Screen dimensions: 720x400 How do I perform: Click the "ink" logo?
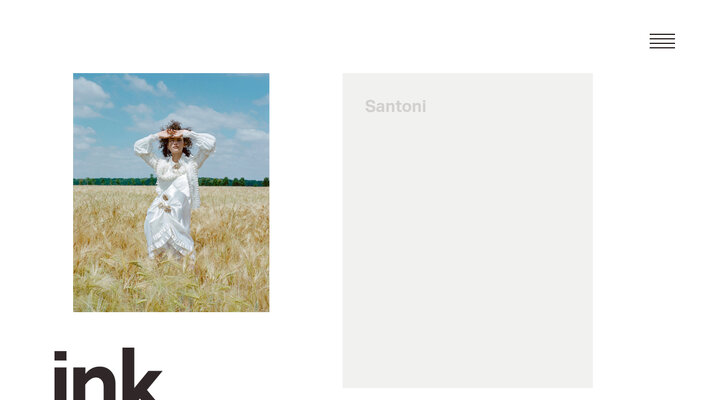click(108, 373)
